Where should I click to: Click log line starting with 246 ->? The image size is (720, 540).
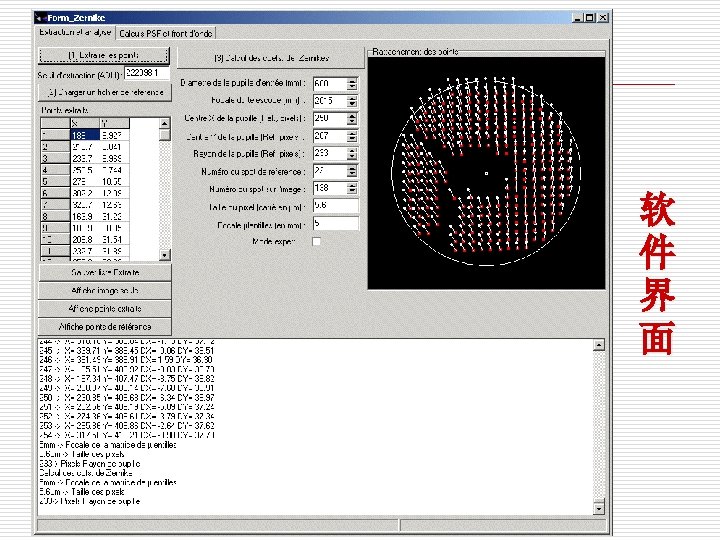pyautogui.click(x=126, y=360)
